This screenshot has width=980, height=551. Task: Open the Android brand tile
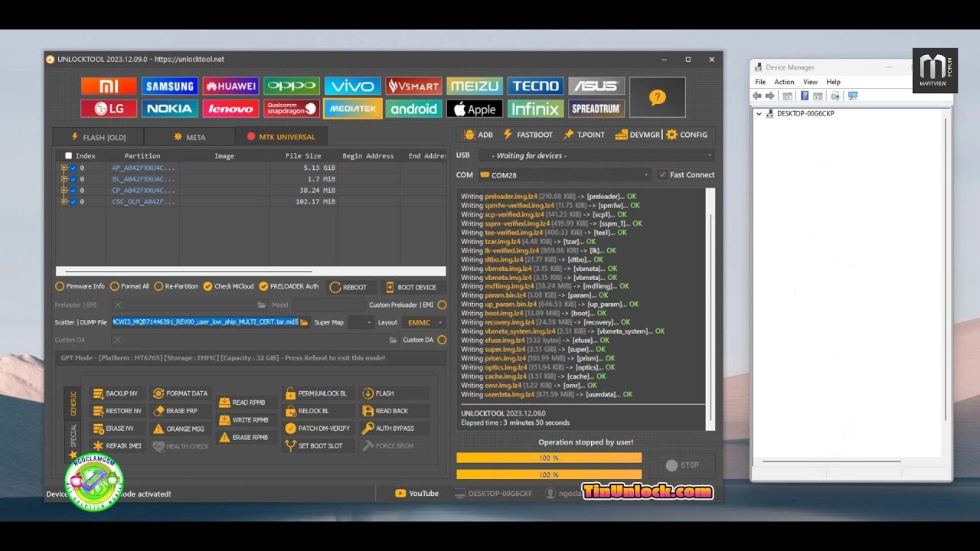(413, 109)
